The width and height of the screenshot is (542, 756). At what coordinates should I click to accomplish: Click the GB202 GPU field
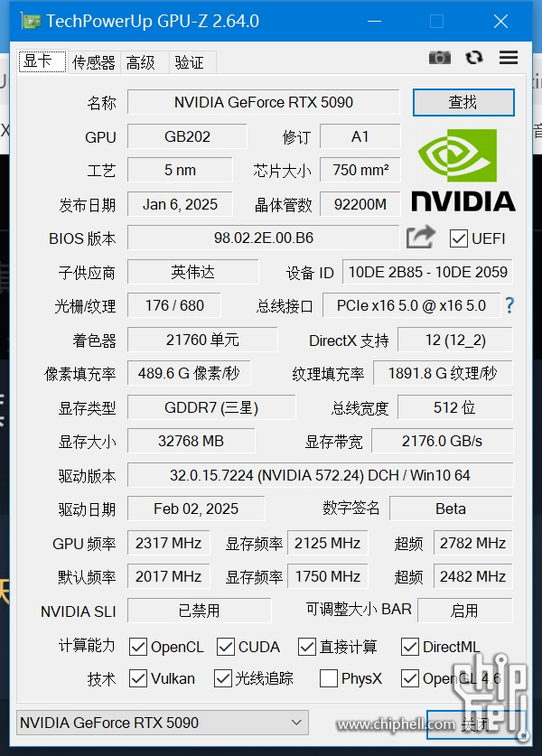187,136
